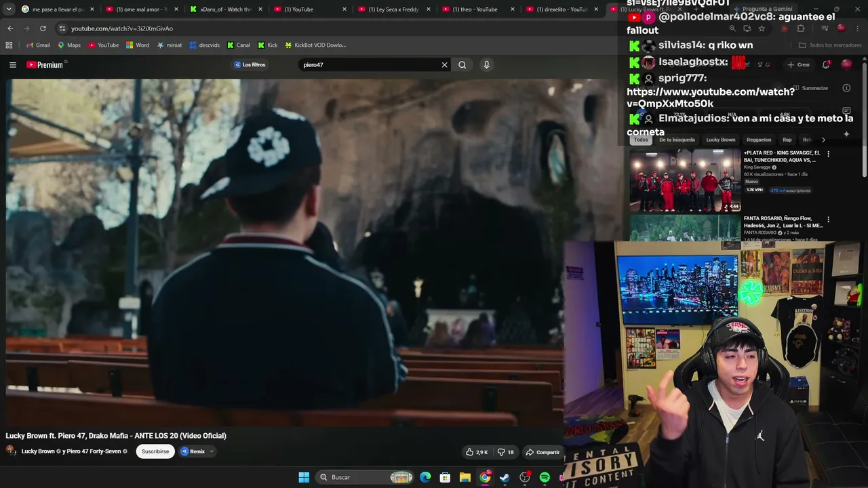This screenshot has height=488, width=868.
Task: Like the video with 2,9 K likes
Action: 477,452
